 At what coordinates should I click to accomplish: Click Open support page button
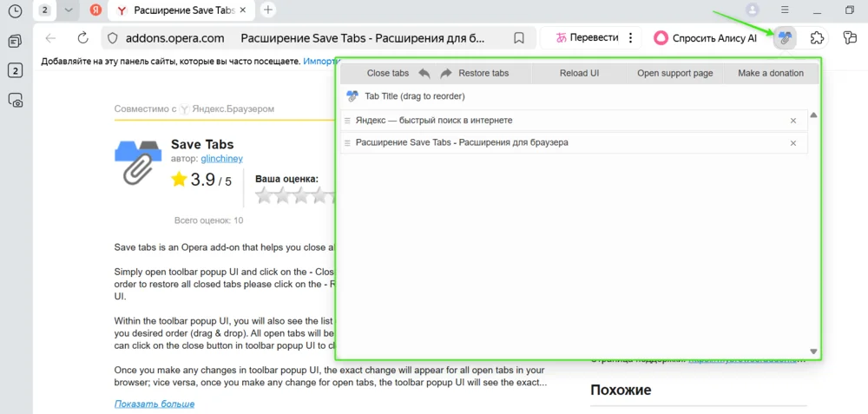point(674,73)
